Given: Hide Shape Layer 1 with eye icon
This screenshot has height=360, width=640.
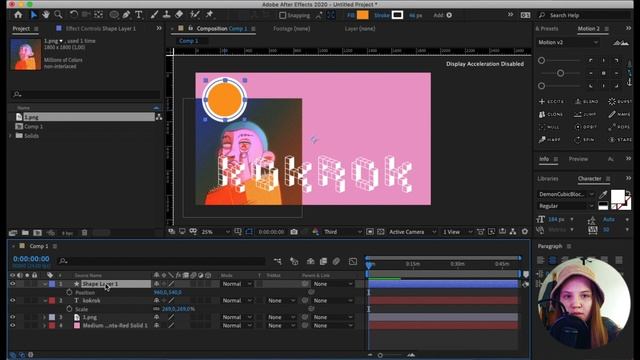Looking at the screenshot, I should 13,284.
